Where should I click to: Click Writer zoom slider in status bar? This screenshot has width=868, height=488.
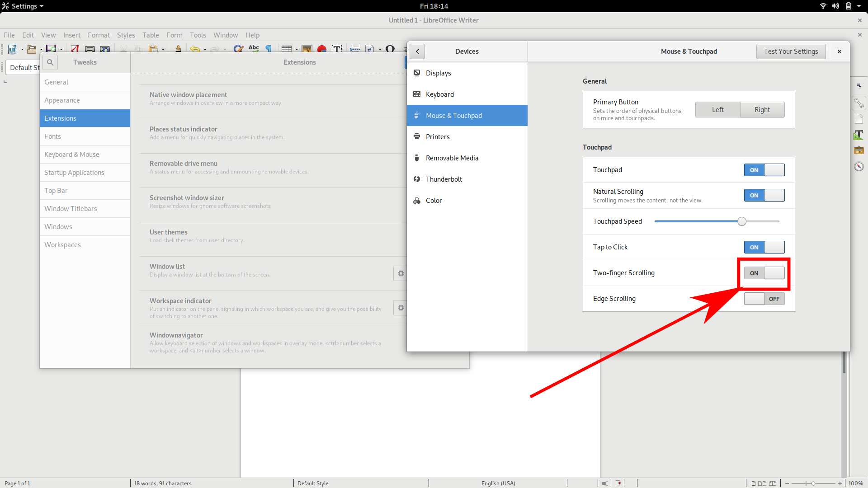point(813,483)
